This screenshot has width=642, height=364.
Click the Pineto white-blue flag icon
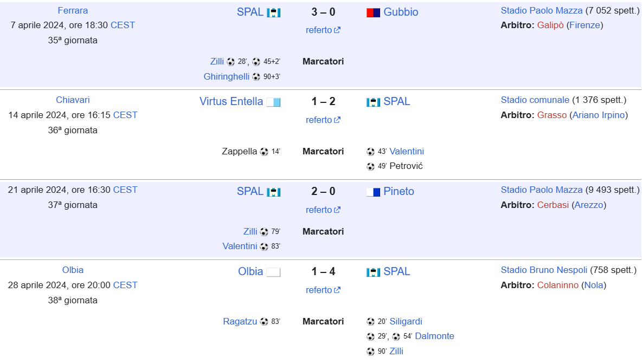click(373, 192)
